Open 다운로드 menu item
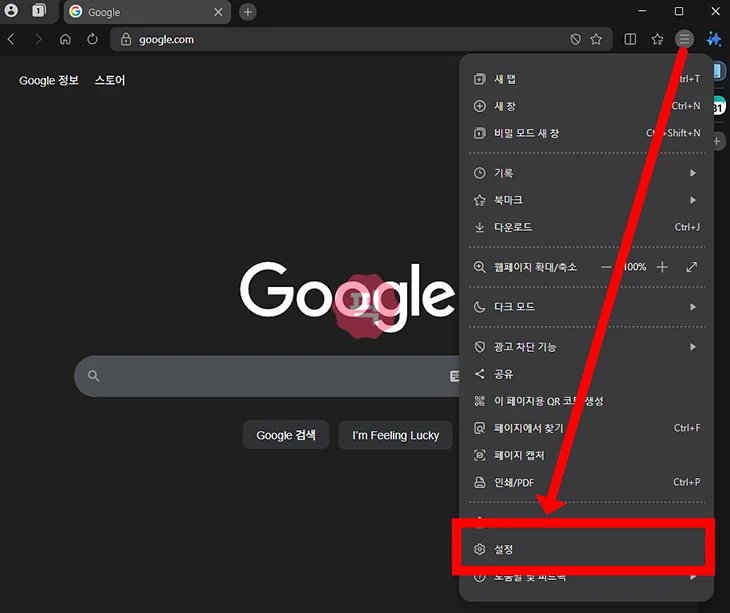Screen dimensions: 730x613 [587, 227]
